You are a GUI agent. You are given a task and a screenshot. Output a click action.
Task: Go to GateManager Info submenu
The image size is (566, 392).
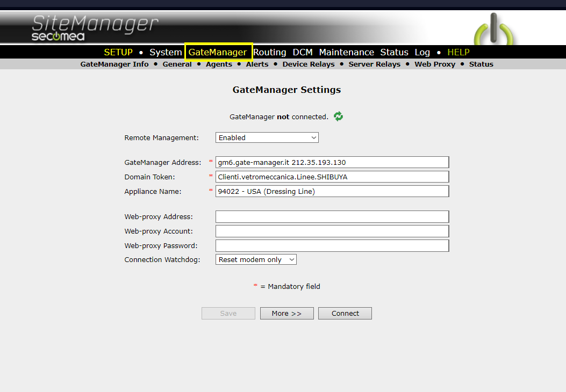tap(114, 64)
